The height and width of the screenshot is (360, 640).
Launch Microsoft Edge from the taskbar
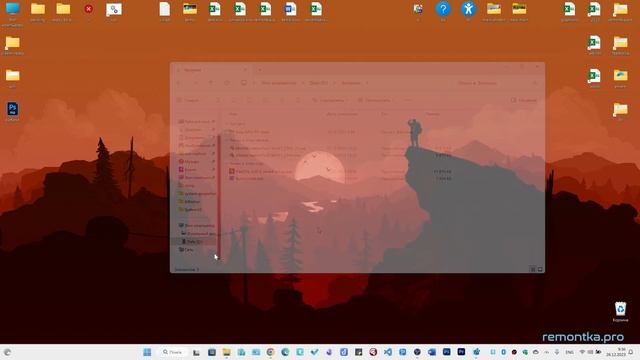click(x=285, y=352)
